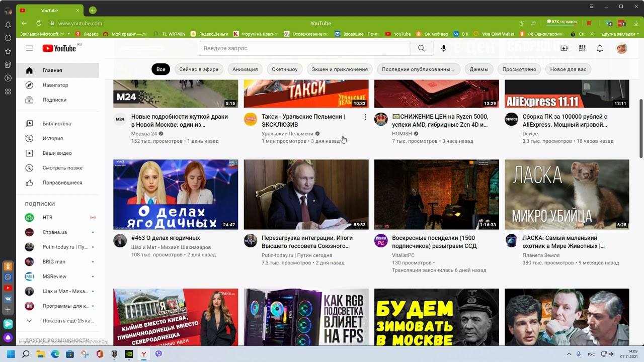This screenshot has width=644, height=362.
Task: Open 67К отзывов button in address bar
Action: (x=561, y=22)
